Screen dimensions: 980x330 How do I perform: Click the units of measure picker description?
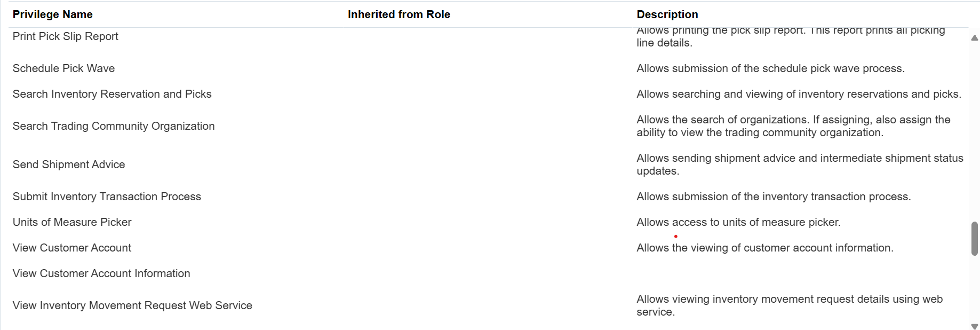pos(738,222)
